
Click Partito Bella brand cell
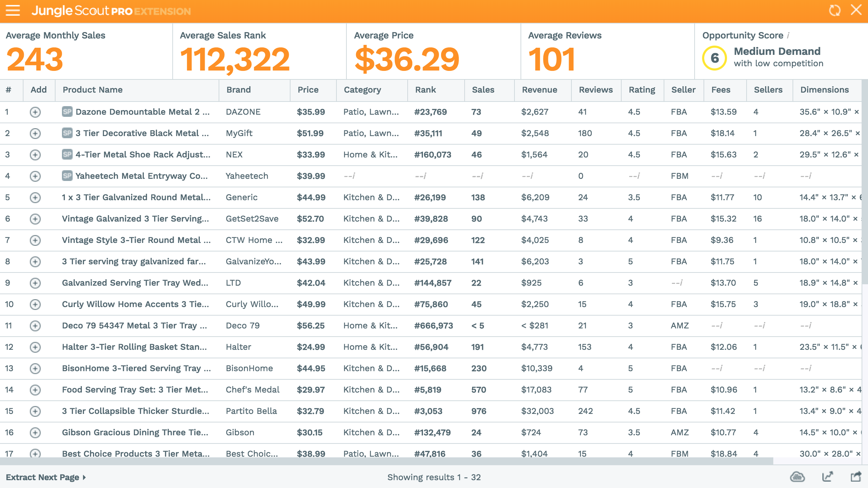[x=251, y=411]
